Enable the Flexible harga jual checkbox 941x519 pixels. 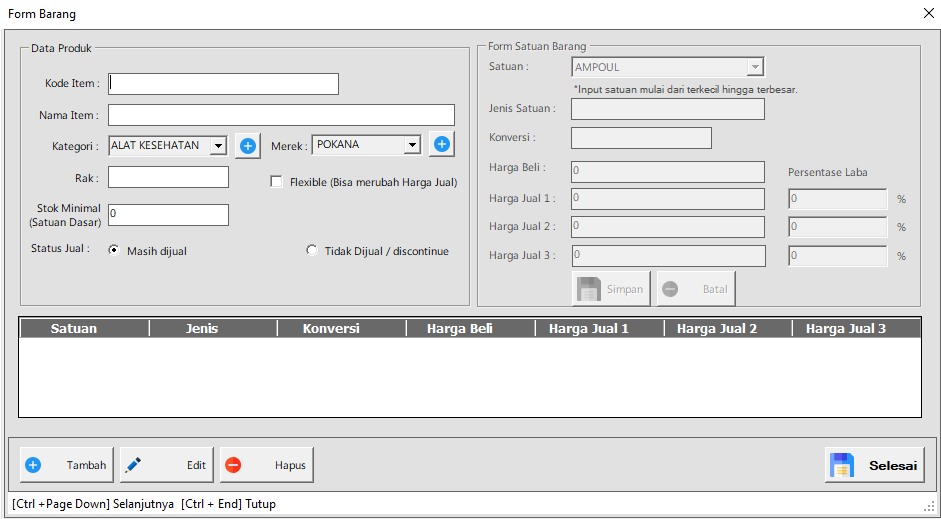pos(277,182)
